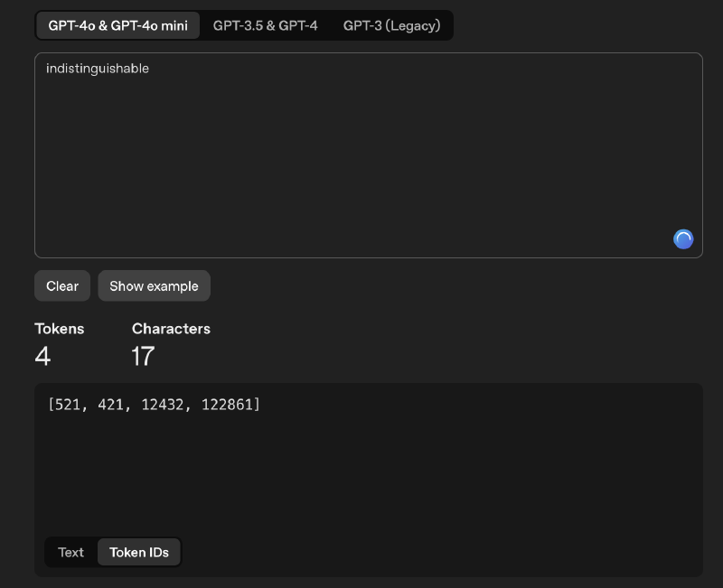This screenshot has width=723, height=588.
Task: Show an example text in the tokenizer
Action: click(154, 285)
